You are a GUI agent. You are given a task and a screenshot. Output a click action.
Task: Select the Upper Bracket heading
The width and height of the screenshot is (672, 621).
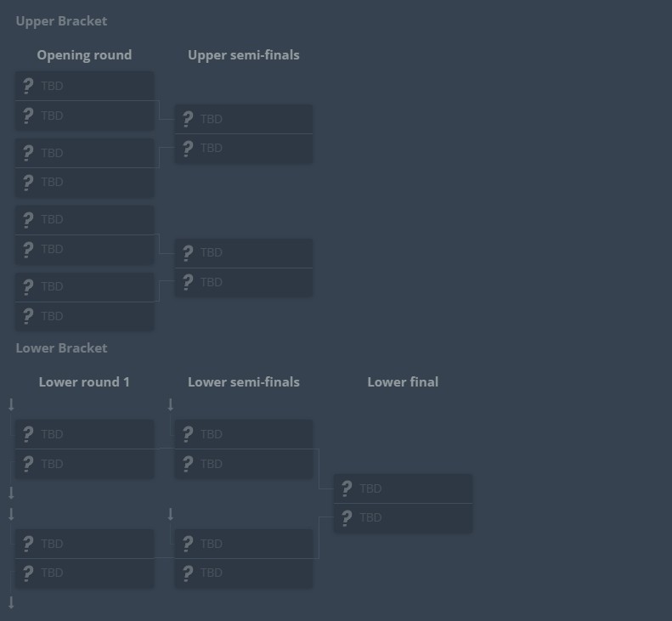click(x=61, y=21)
